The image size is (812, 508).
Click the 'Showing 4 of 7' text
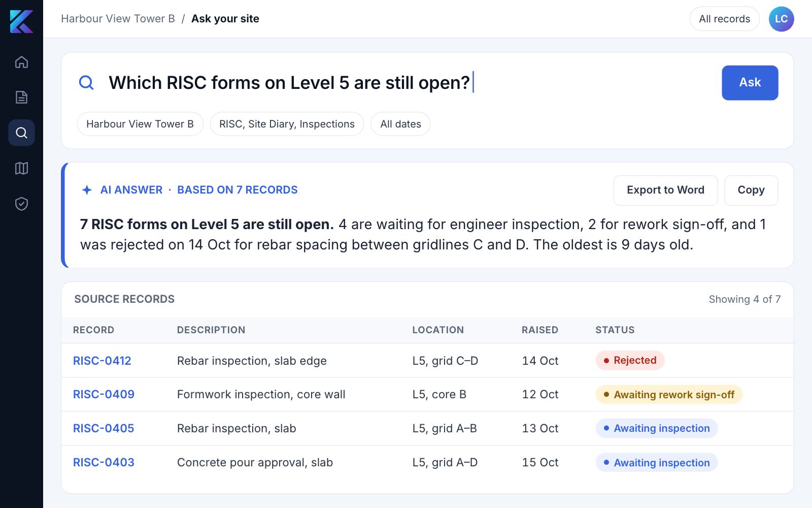click(745, 299)
